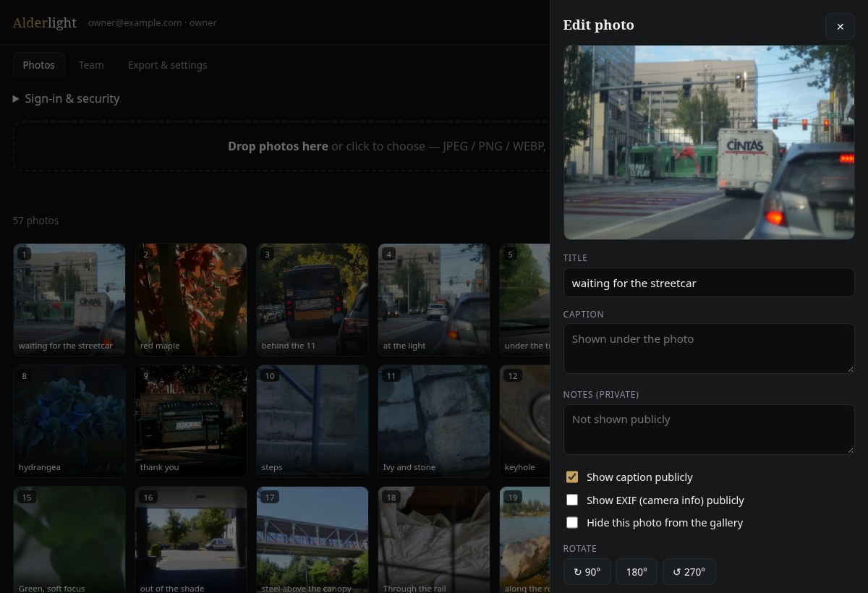Edit the Title field text

709,283
